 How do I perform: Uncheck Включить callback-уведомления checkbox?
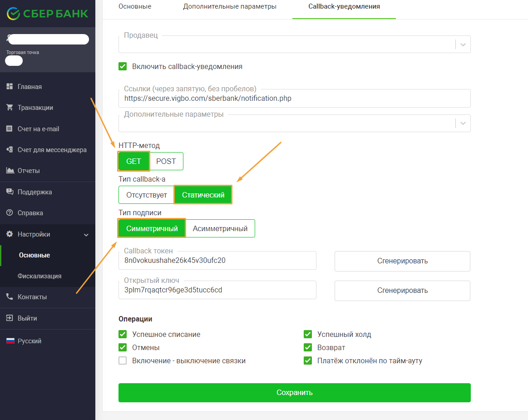(x=123, y=66)
